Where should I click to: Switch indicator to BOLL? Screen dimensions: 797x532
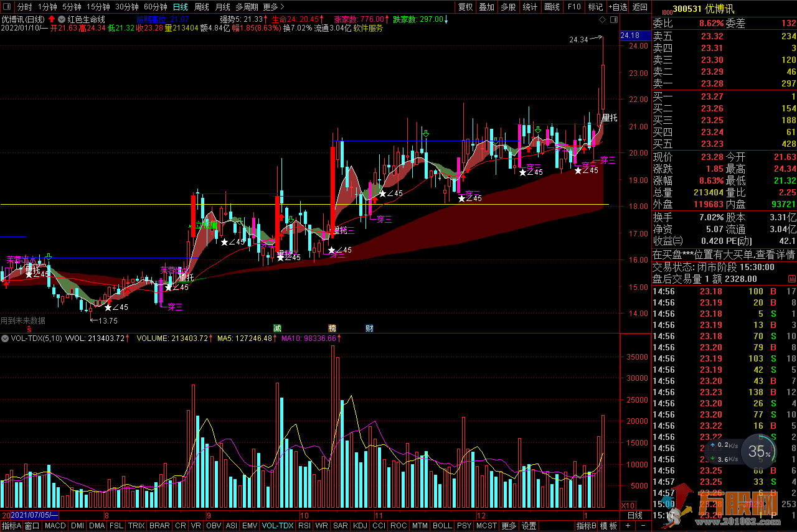click(442, 526)
